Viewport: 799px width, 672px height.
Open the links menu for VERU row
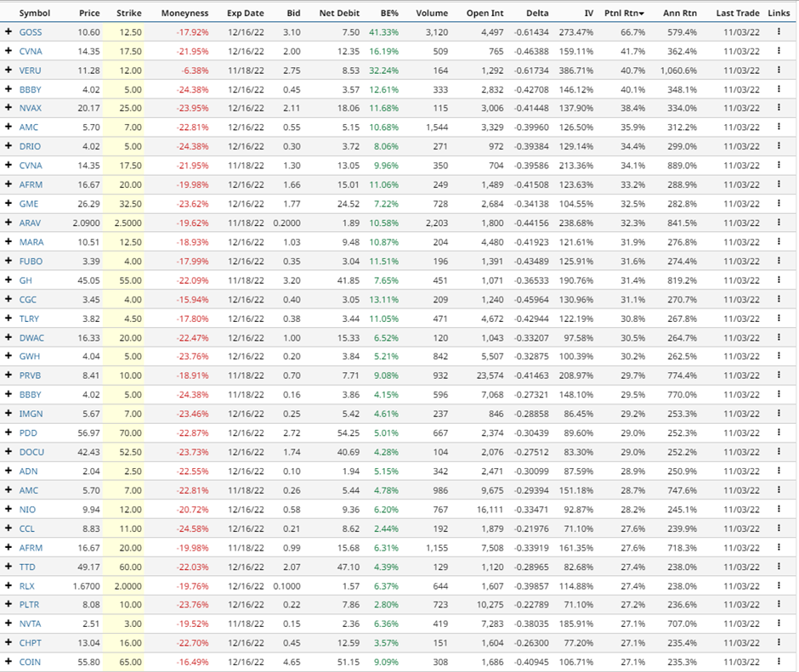(x=779, y=70)
